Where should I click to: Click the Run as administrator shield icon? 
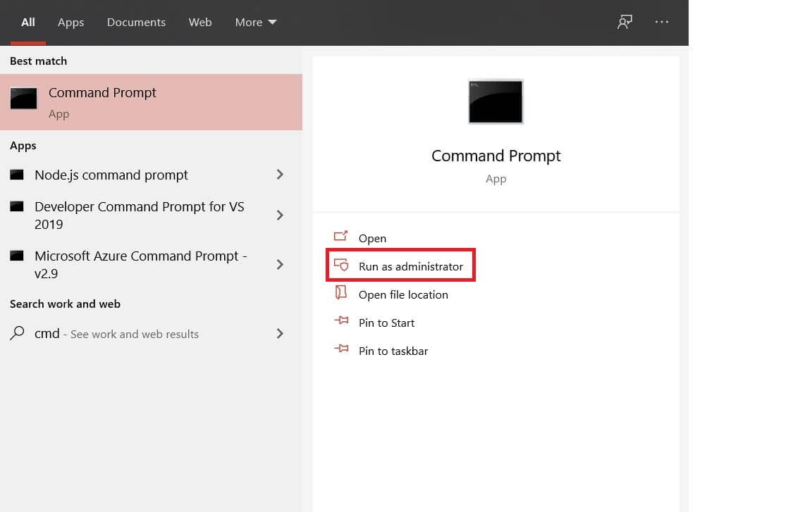pos(341,265)
